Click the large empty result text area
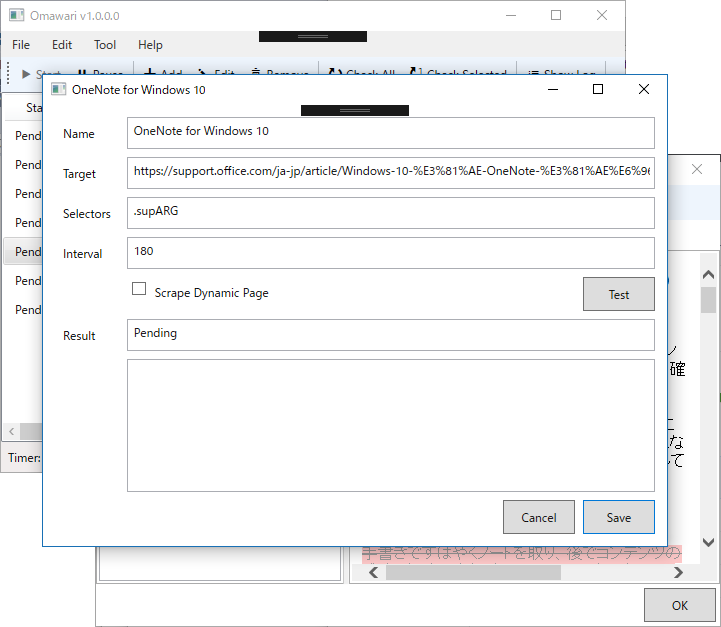The width and height of the screenshot is (721, 627). [391, 425]
